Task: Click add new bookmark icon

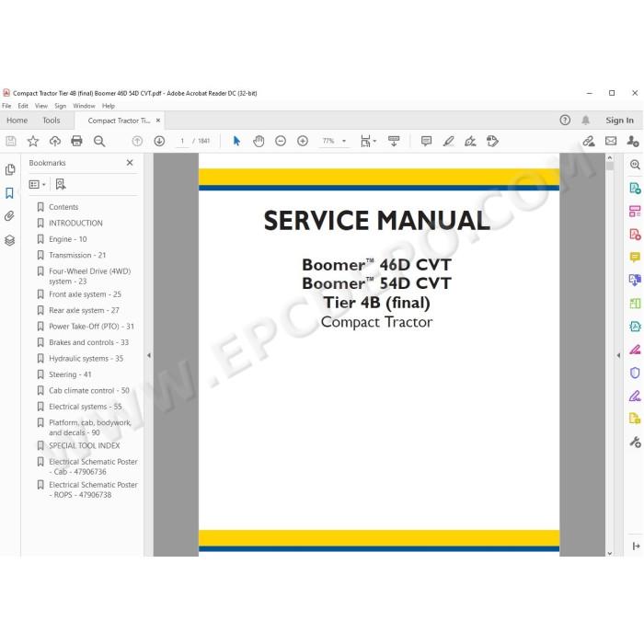Action: (x=61, y=184)
